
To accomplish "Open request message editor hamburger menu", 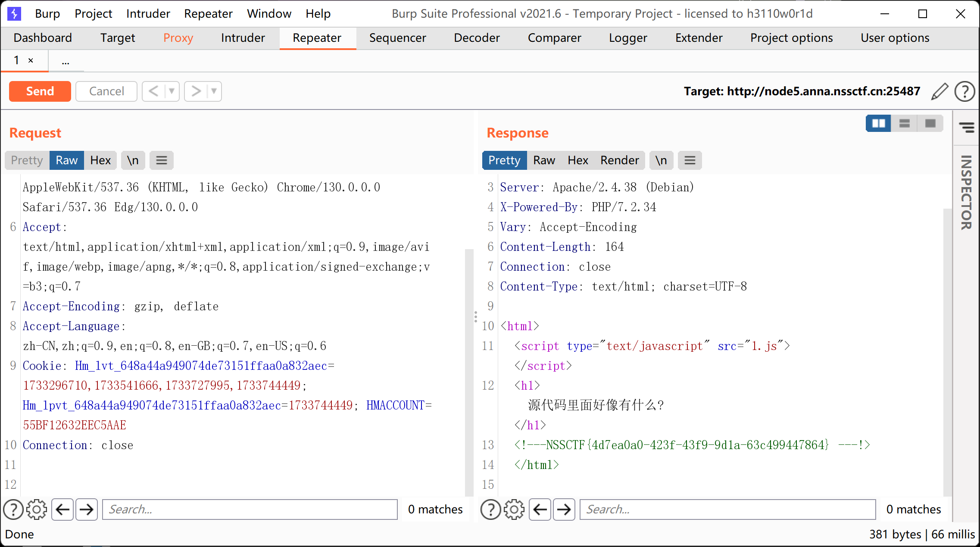I will point(161,160).
